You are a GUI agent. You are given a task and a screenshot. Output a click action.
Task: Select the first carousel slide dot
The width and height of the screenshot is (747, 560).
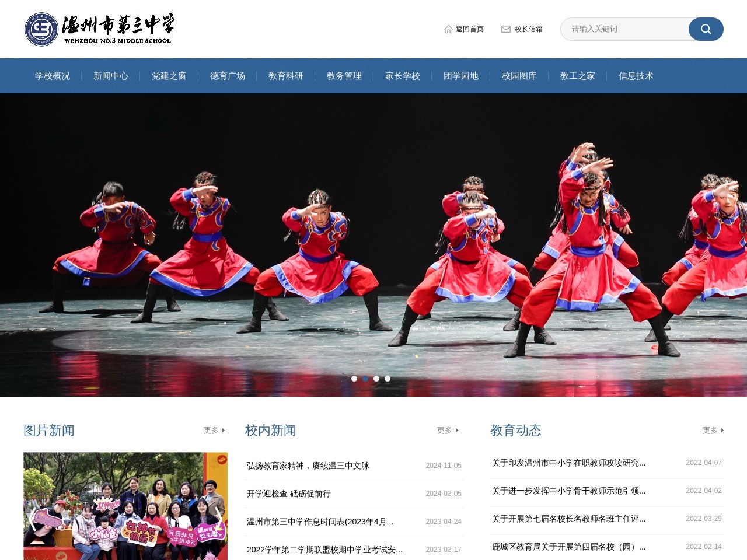click(x=354, y=379)
